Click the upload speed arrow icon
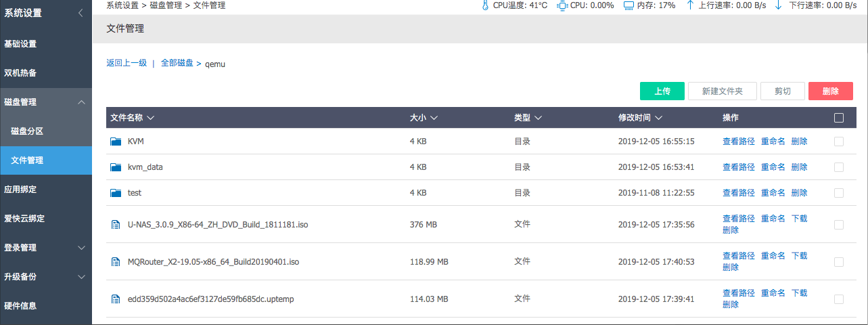The image size is (868, 325). point(690,5)
